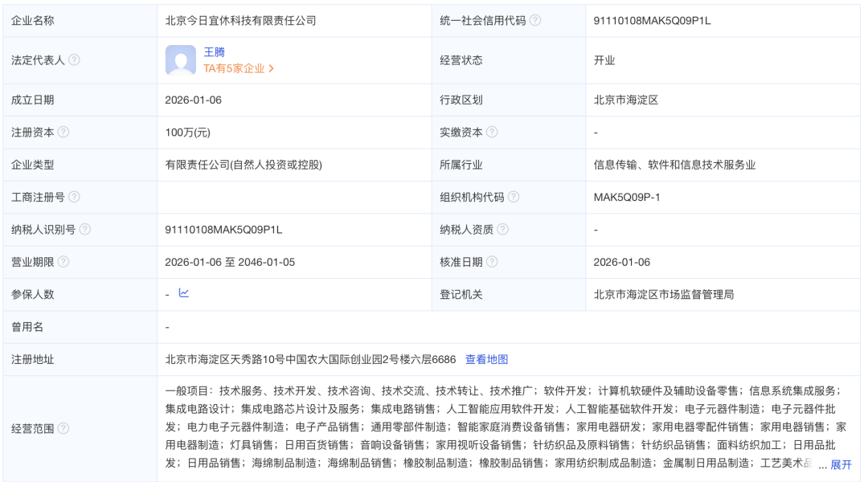
Task: Click help icon beside 纳税人识别号 label
Action: click(x=85, y=230)
